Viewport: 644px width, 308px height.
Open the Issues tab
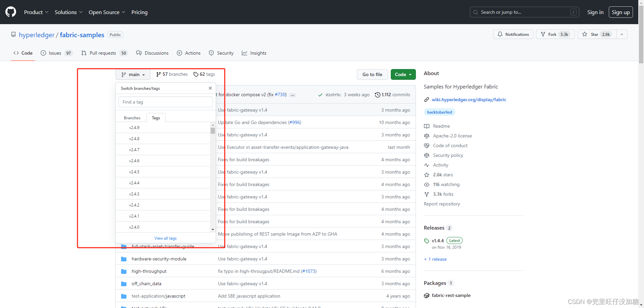pyautogui.click(x=56, y=53)
